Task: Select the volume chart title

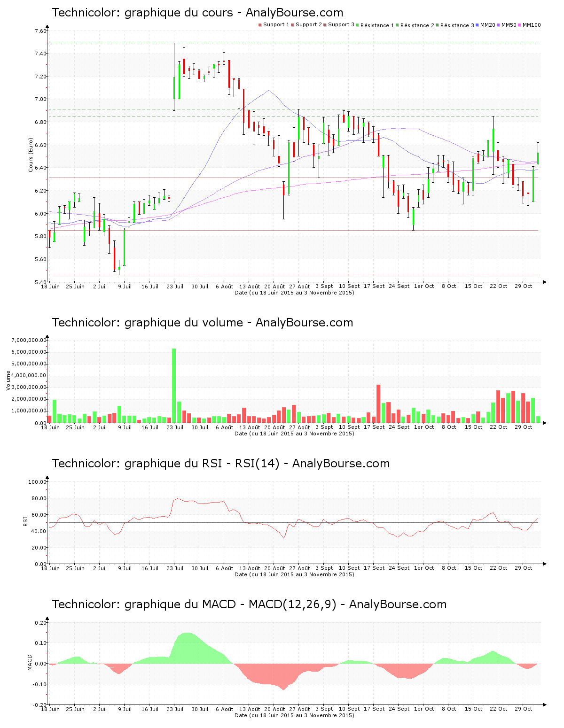Action: (202, 323)
